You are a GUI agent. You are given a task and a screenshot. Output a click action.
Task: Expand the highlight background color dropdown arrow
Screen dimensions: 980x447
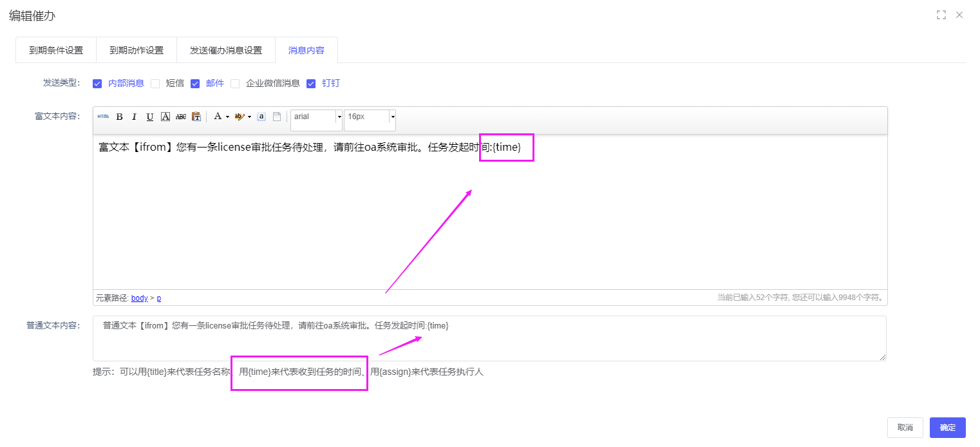[x=249, y=117]
